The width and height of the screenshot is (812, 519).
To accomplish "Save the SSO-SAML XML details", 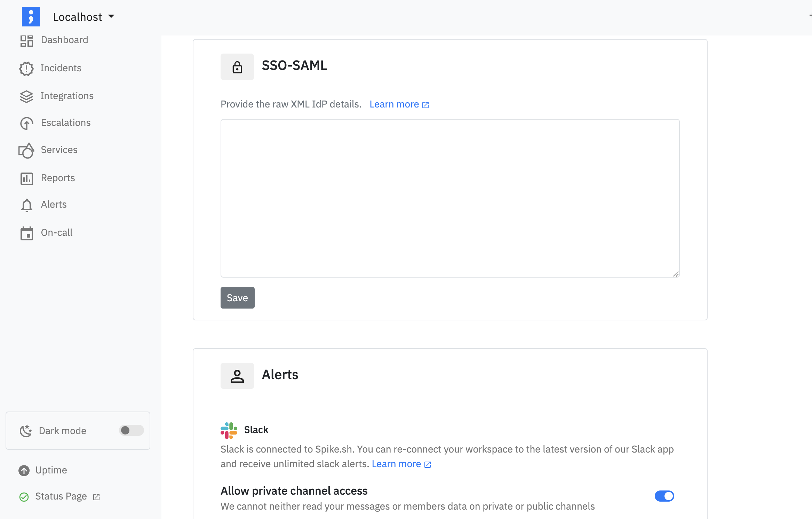I will tap(238, 298).
